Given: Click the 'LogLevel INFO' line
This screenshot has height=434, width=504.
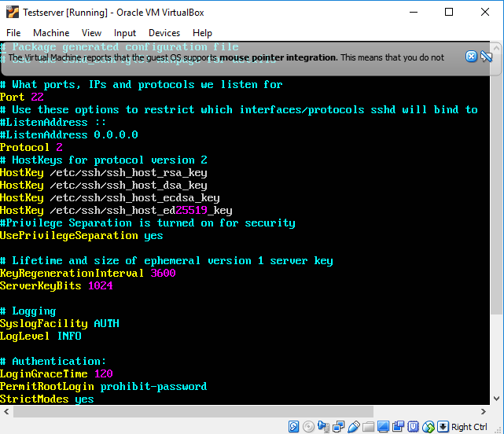Looking at the screenshot, I should [41, 336].
